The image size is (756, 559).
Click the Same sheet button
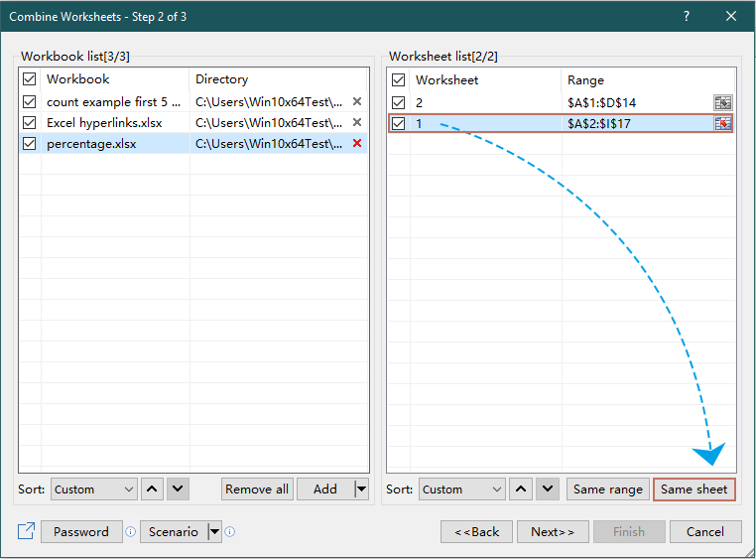(x=693, y=489)
